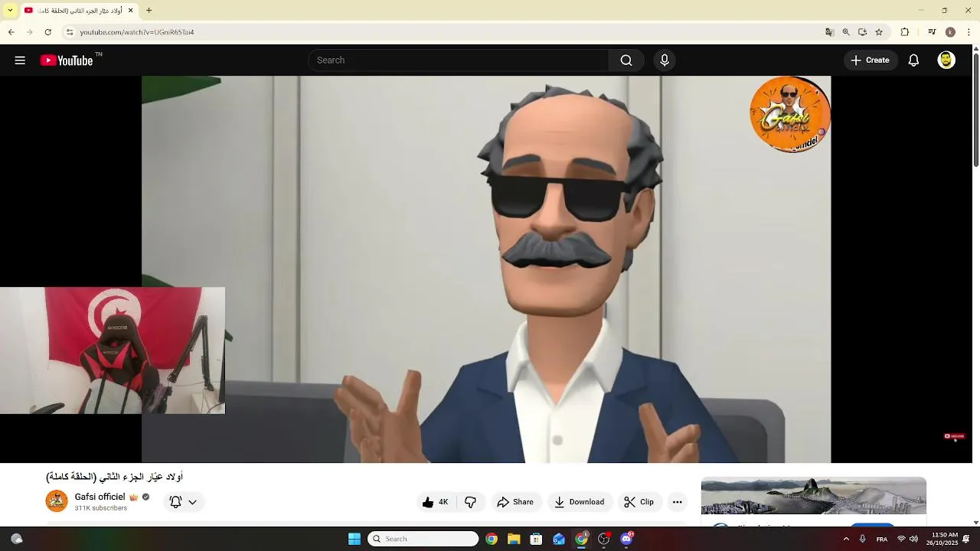Toggle the channel notification bell

[175, 502]
